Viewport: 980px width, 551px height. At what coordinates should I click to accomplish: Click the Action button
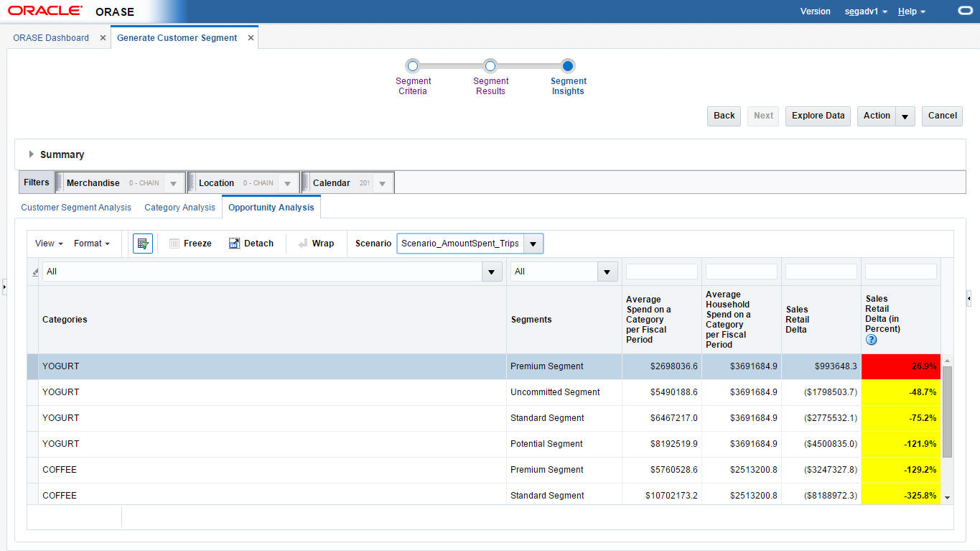(x=877, y=116)
